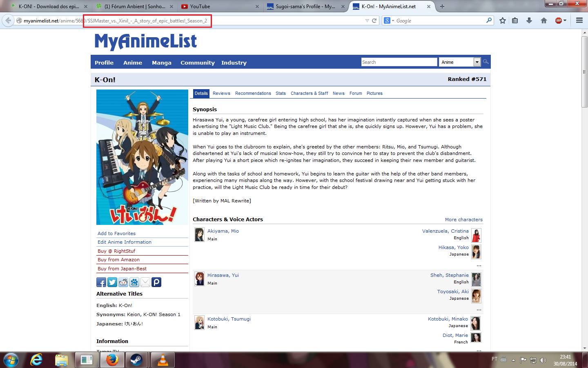Show the Reading List clipboard icon

[x=515, y=20]
